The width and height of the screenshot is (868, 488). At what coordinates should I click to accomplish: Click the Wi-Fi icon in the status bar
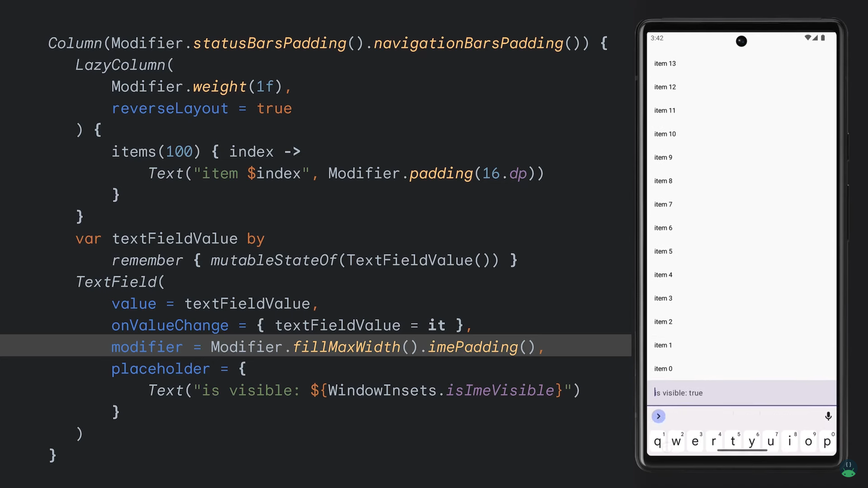point(808,38)
